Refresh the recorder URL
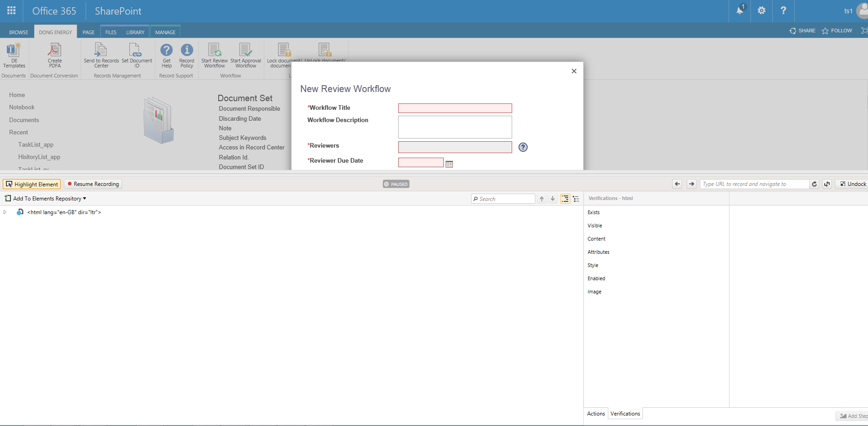The width and height of the screenshot is (868, 426). 814,184
